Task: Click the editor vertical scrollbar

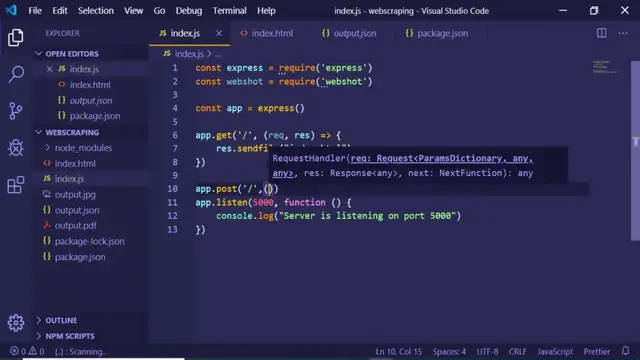Action: 635,151
